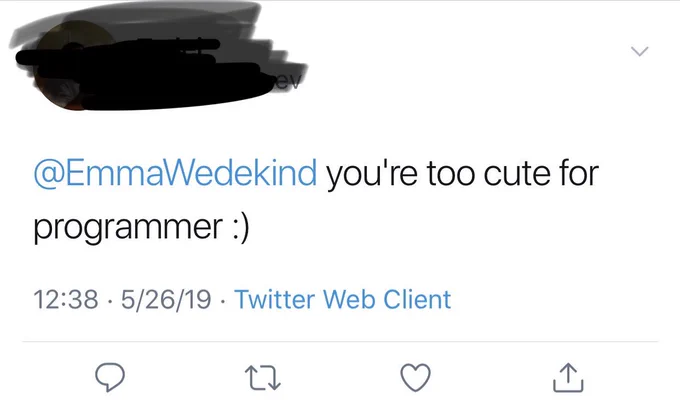The height and width of the screenshot is (410, 680).
Task: Share this tweet via the arrow tray icon
Action: click(x=568, y=377)
